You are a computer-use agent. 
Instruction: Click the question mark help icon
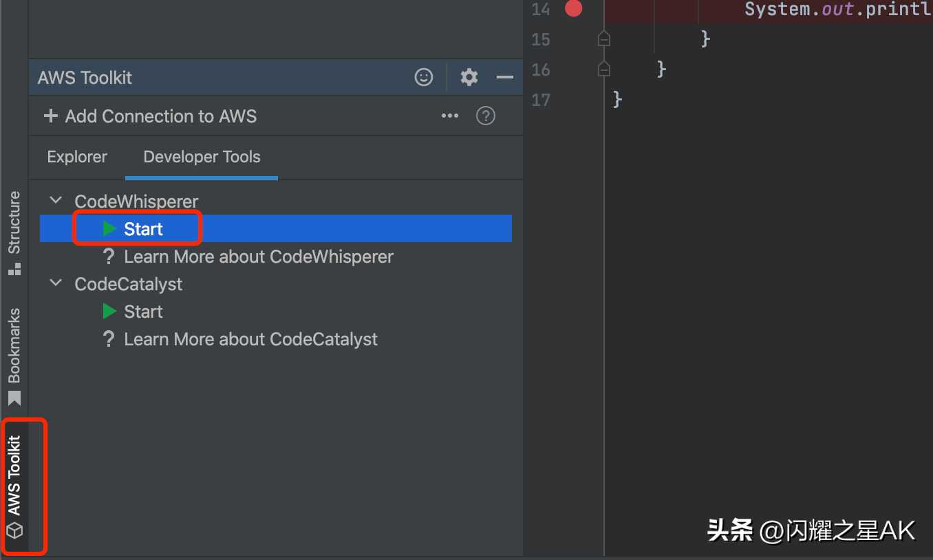click(x=486, y=116)
